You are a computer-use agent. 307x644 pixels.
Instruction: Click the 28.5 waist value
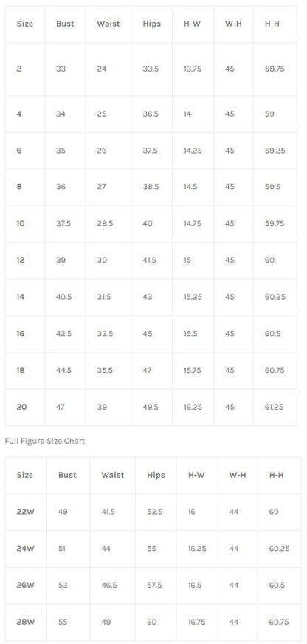pyautogui.click(x=105, y=224)
